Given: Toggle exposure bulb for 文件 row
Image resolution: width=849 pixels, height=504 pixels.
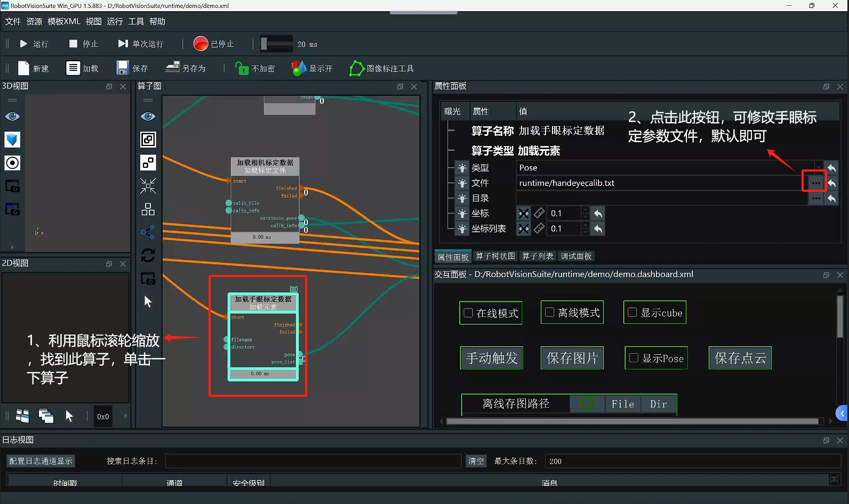Looking at the screenshot, I should (462, 183).
